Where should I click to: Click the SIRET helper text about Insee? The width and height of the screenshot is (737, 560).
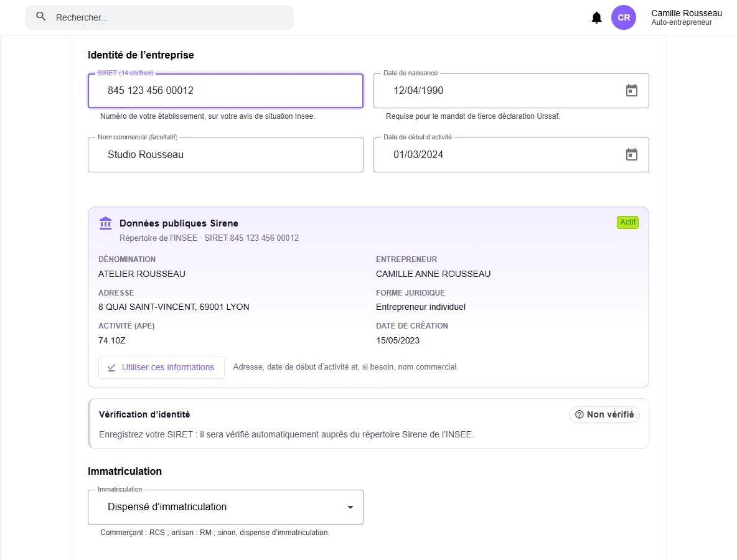pyautogui.click(x=207, y=116)
